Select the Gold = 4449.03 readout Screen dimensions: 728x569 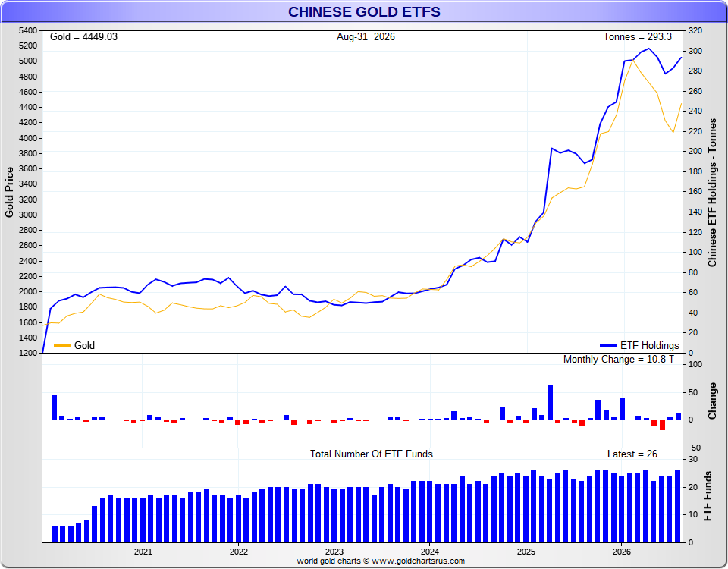tap(83, 36)
